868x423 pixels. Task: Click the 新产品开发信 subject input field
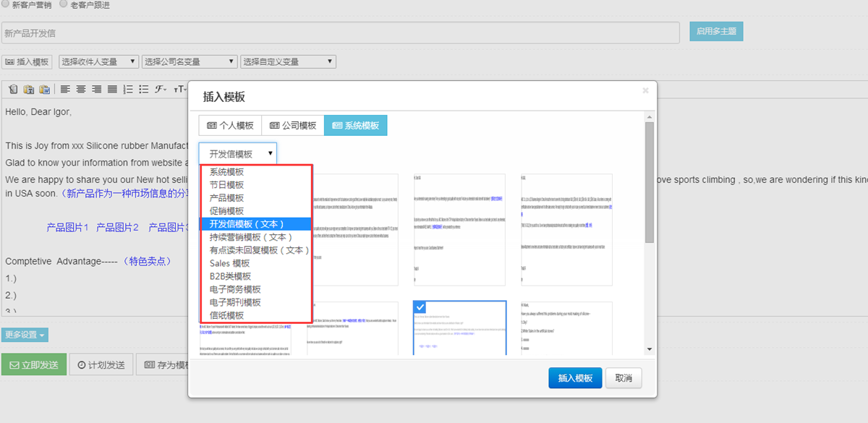point(340,33)
